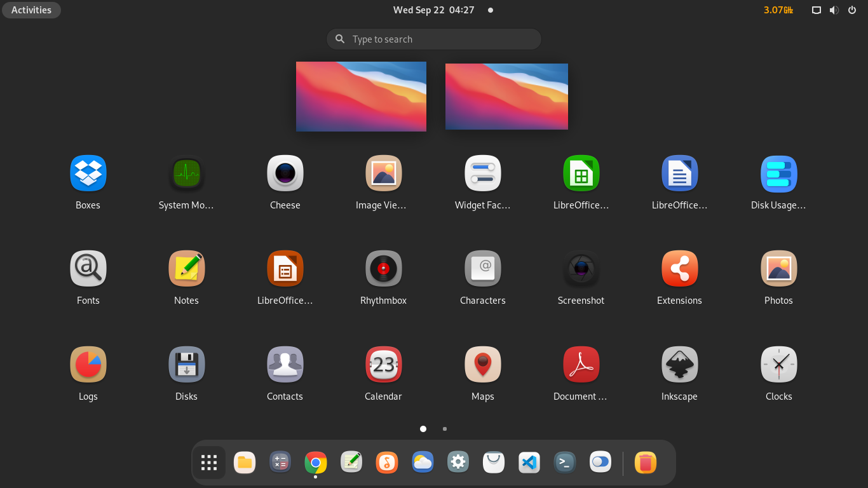Viewport: 868px width, 488px height.
Task: Open Document Viewer (red PDF icon)
Action: [581, 365]
